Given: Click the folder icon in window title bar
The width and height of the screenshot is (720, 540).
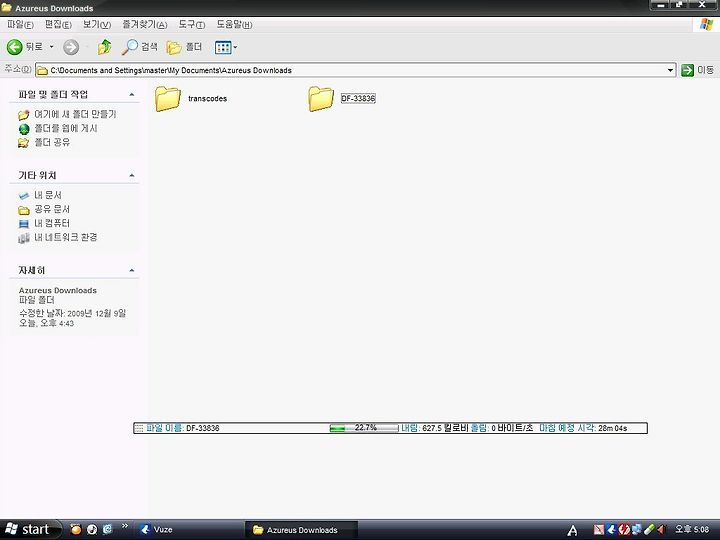Looking at the screenshot, I should tap(6, 8).
